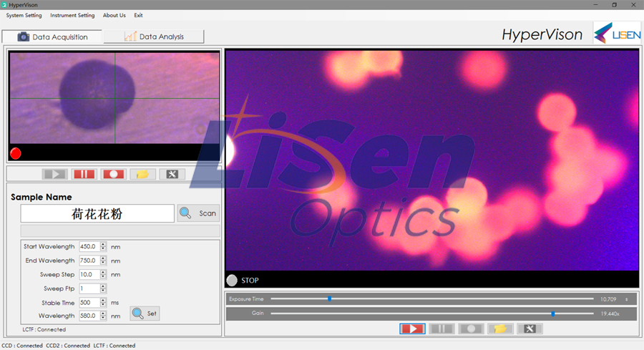Decrease the Wavelength value
644x350 pixels.
103,318
